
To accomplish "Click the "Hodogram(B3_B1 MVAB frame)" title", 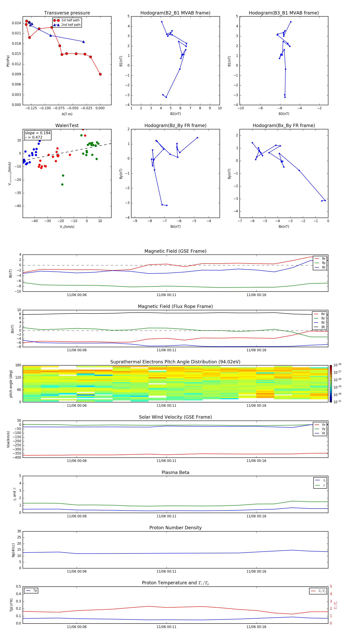I will pos(284,13).
